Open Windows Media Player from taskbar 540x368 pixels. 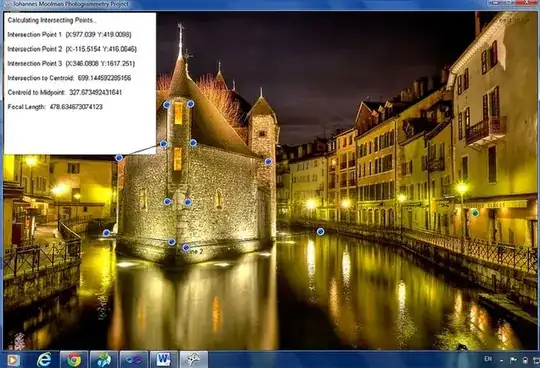[x=13, y=360]
